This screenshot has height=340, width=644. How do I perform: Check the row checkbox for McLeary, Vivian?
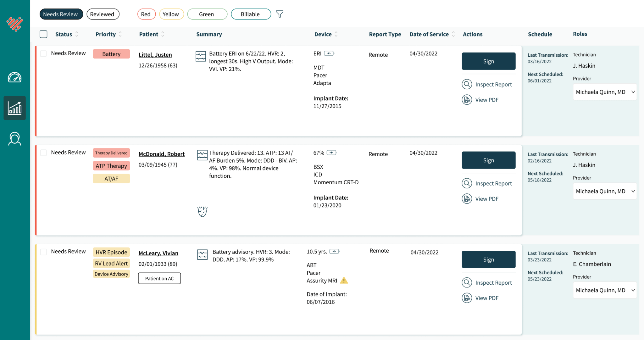43,251
